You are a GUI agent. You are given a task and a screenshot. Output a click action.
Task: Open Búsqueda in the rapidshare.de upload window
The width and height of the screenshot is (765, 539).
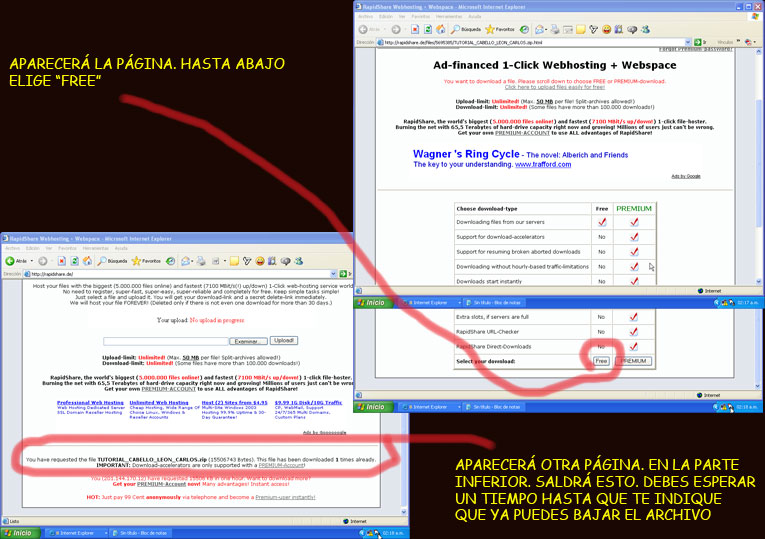click(x=112, y=261)
